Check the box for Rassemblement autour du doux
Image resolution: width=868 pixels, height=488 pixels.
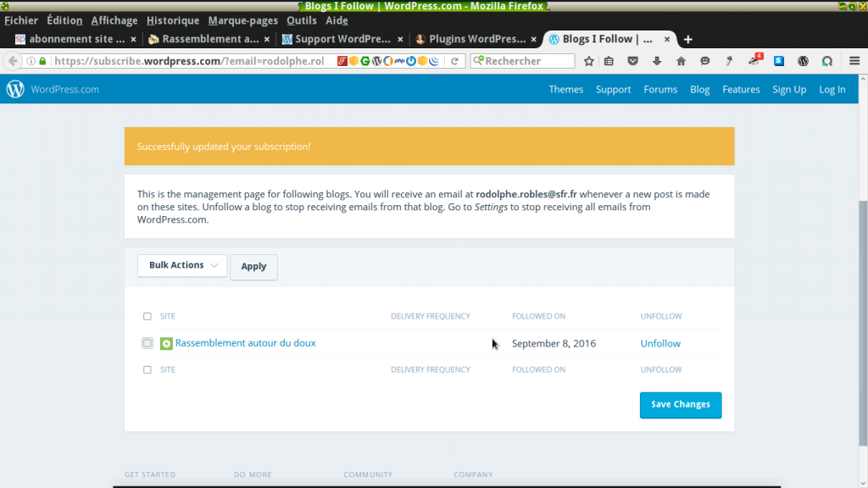click(x=147, y=343)
